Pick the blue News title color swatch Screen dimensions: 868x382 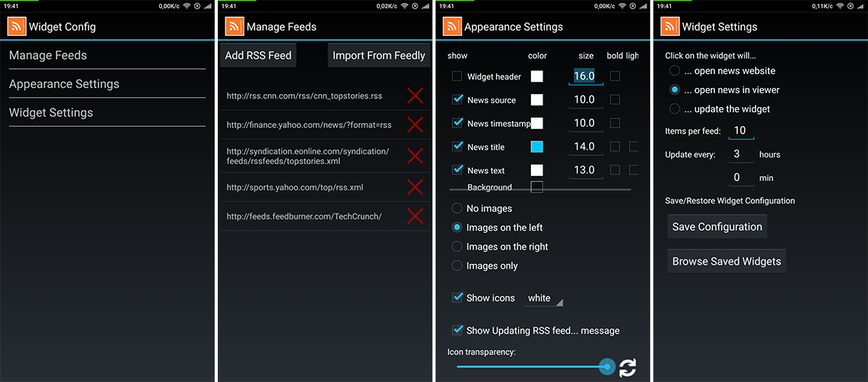tap(537, 147)
